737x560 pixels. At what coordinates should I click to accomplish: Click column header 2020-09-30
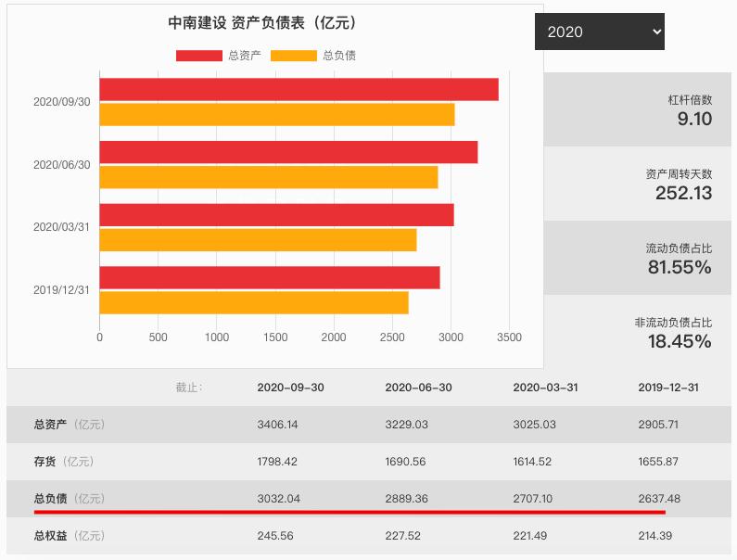click(290, 388)
